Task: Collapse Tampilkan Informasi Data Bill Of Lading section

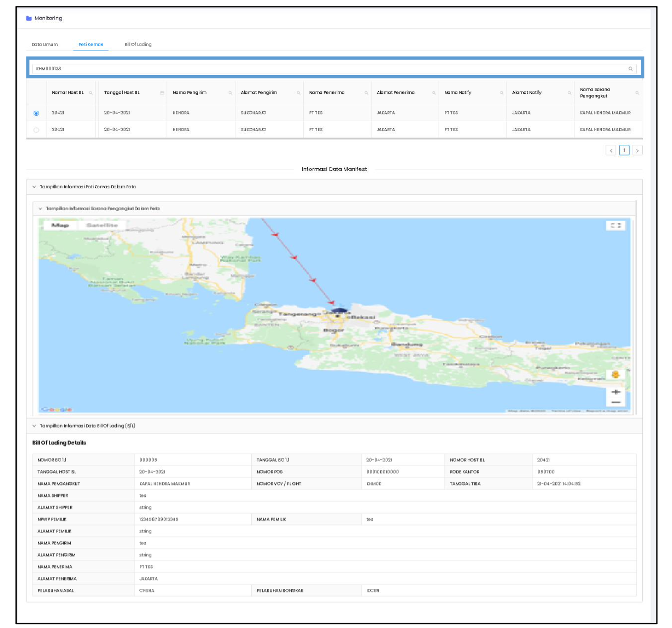Action: (x=34, y=426)
